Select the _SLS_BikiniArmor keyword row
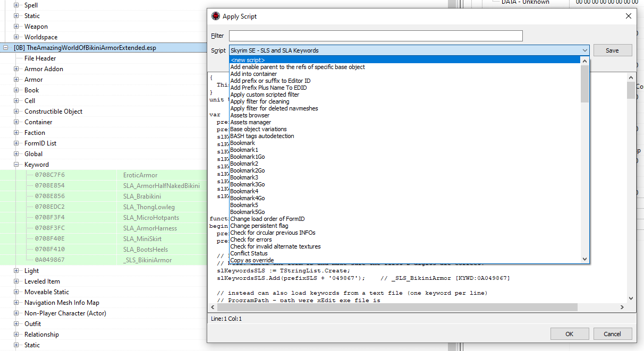The width and height of the screenshot is (644, 351). click(x=104, y=260)
